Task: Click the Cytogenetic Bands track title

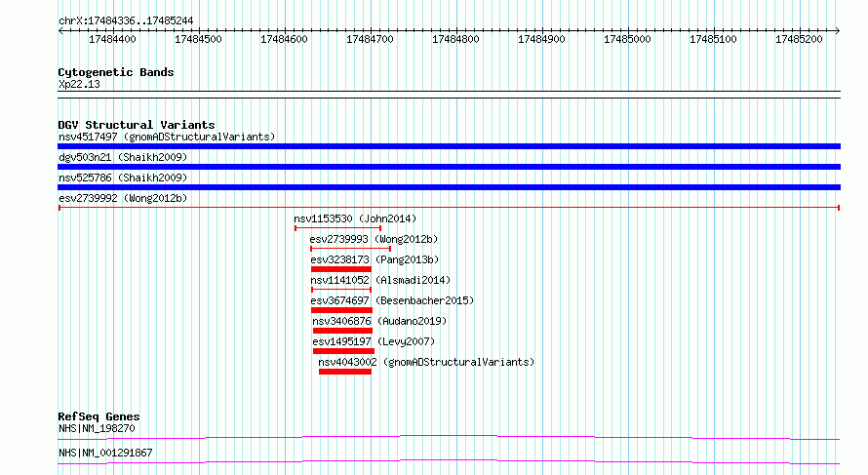Action: coord(116,72)
